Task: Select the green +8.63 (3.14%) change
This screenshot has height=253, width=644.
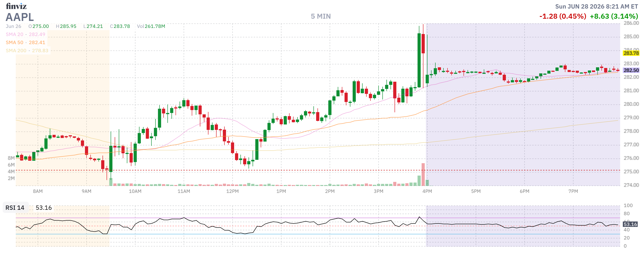Action: 614,16
